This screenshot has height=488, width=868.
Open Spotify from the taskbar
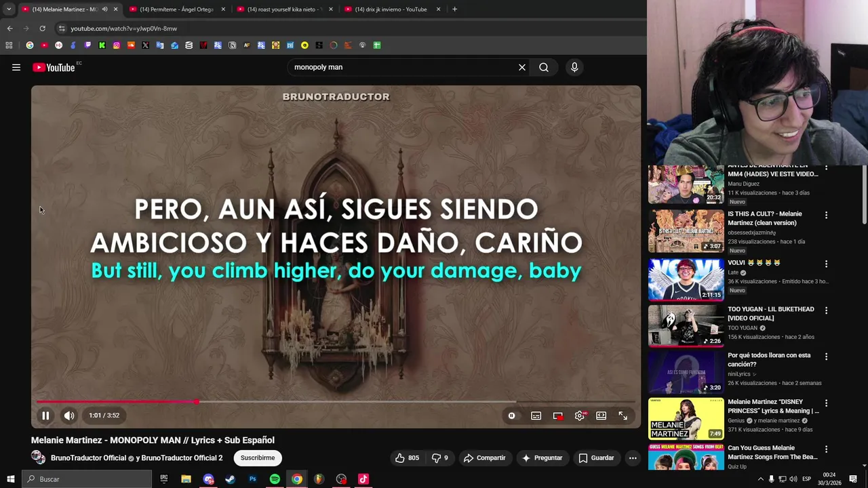pos(275,479)
